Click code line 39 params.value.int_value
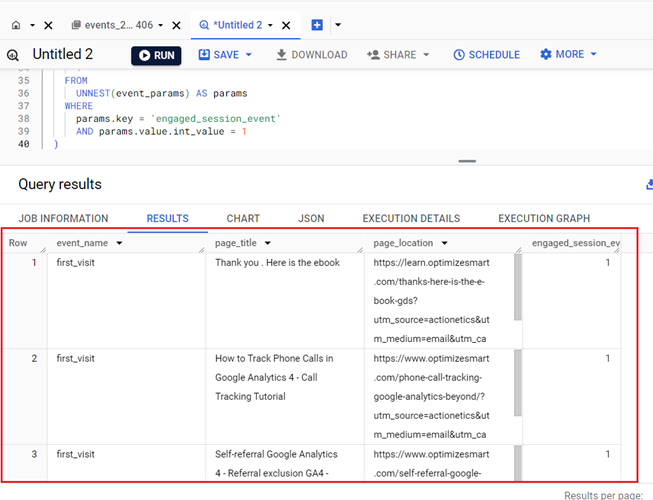Screen dimensions: 653x500 pos(162,132)
